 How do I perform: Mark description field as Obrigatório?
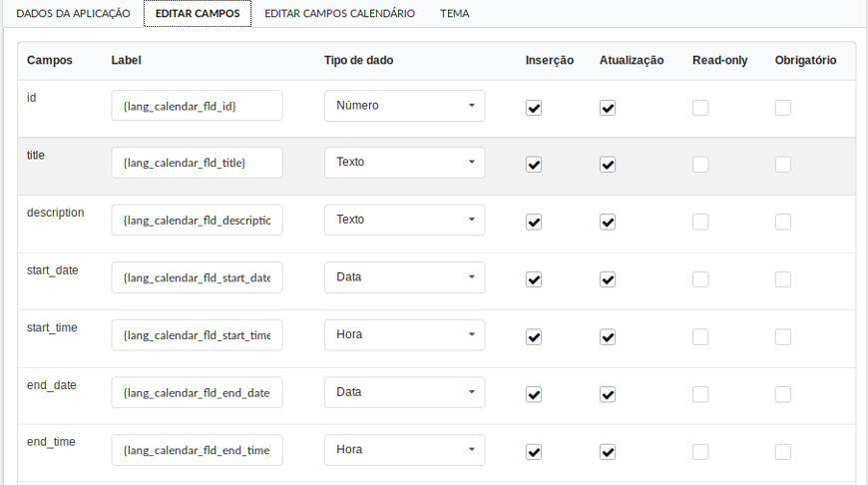point(783,222)
